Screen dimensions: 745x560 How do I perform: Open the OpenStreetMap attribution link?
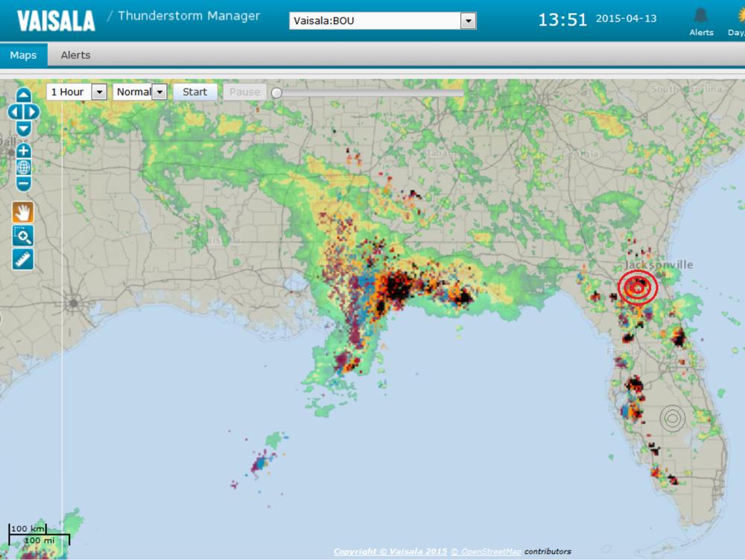coord(489,552)
